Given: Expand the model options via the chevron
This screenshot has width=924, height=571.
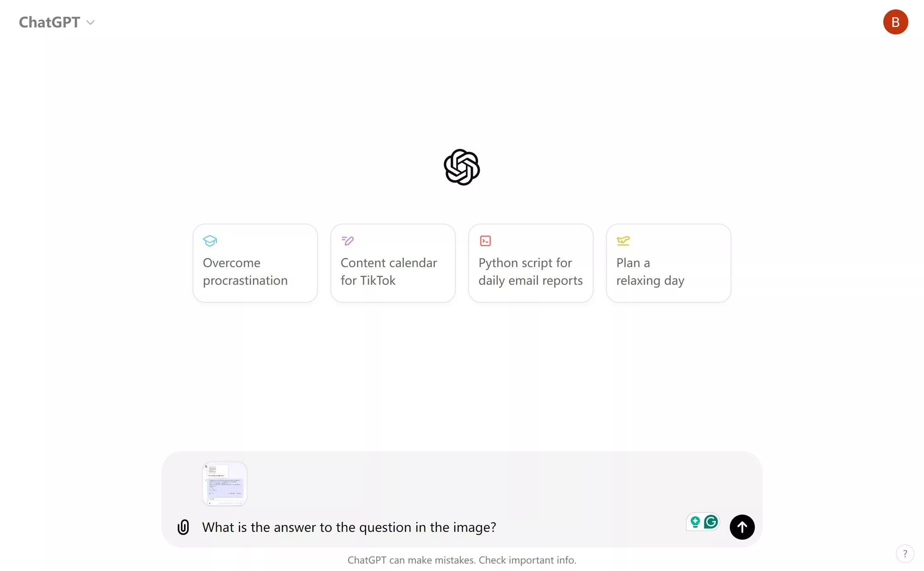Looking at the screenshot, I should [x=91, y=23].
